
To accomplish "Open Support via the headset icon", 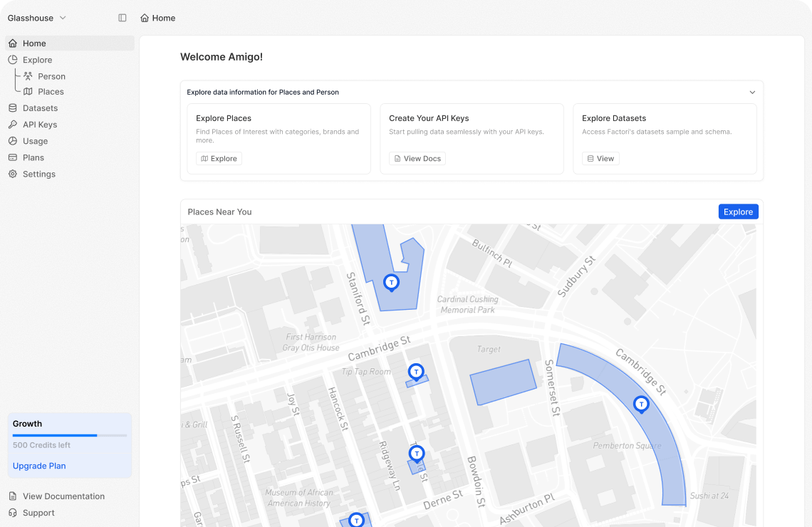I will coord(13,513).
